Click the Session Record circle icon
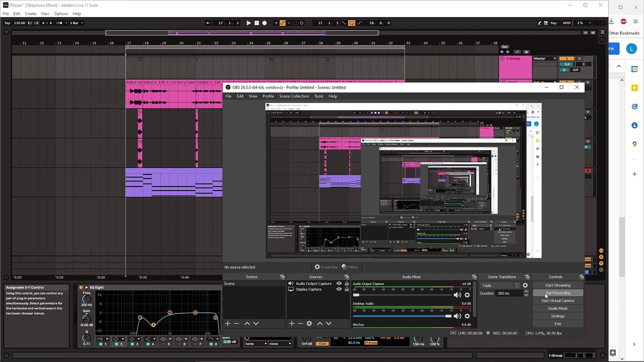Screen dimensions: 644x362 (302, 23)
